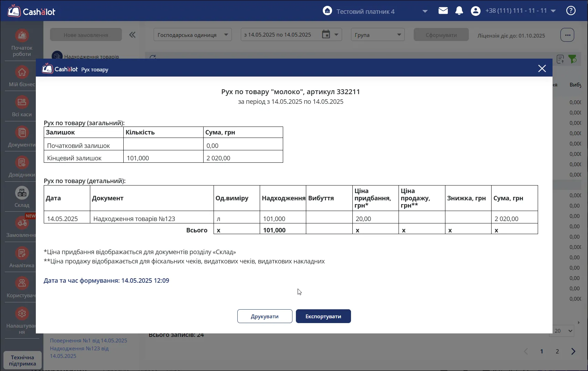
Task: Open the page size 20 dropdown
Action: click(x=563, y=331)
